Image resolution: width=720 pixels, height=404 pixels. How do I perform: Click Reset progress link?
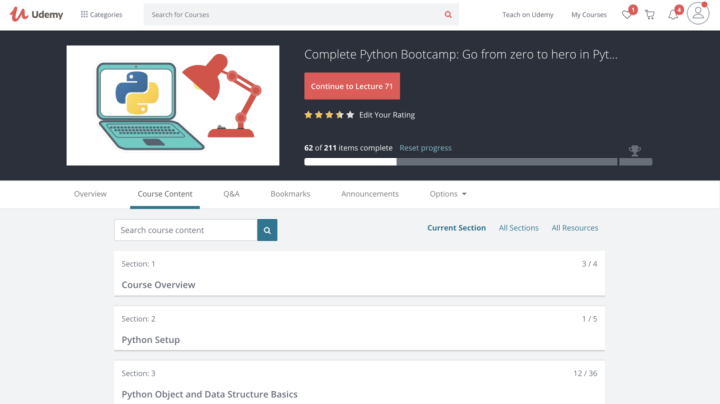coord(425,148)
